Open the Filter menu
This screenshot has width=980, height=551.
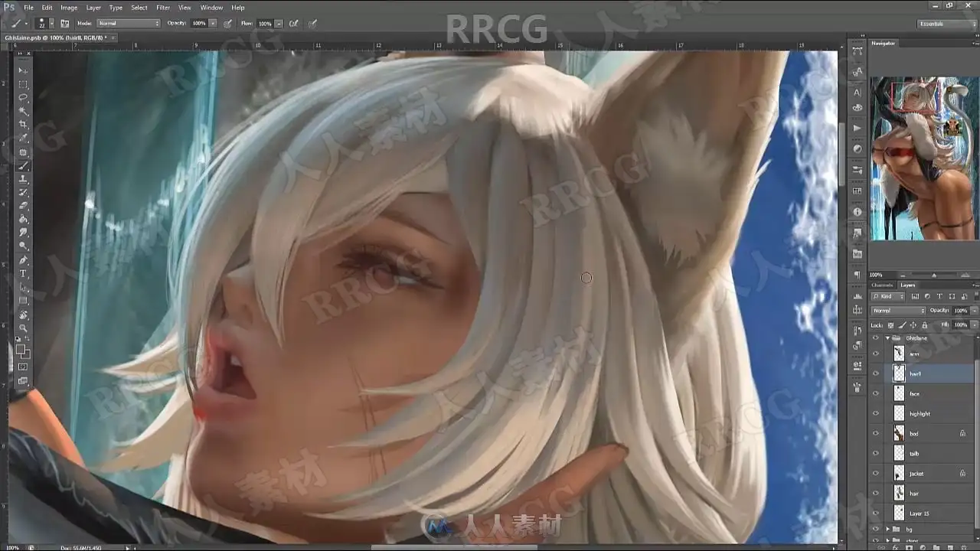click(163, 8)
